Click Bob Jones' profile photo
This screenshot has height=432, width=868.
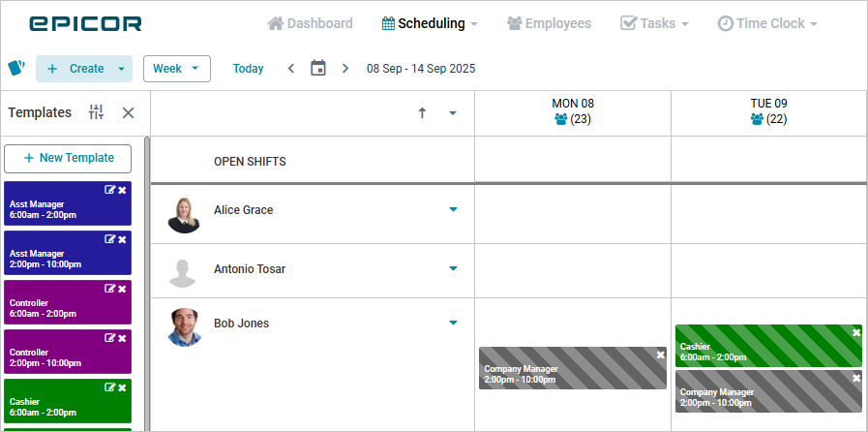point(184,326)
